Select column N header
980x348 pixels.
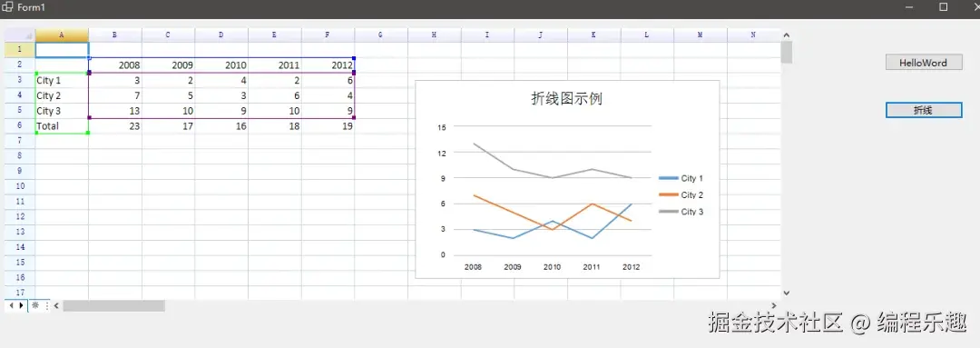pyautogui.click(x=754, y=35)
